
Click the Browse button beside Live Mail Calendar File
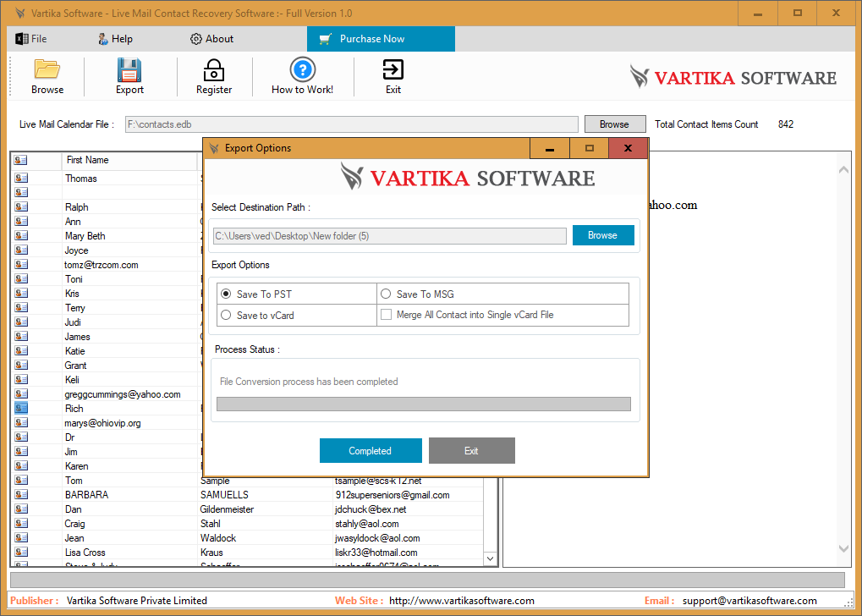click(x=615, y=124)
